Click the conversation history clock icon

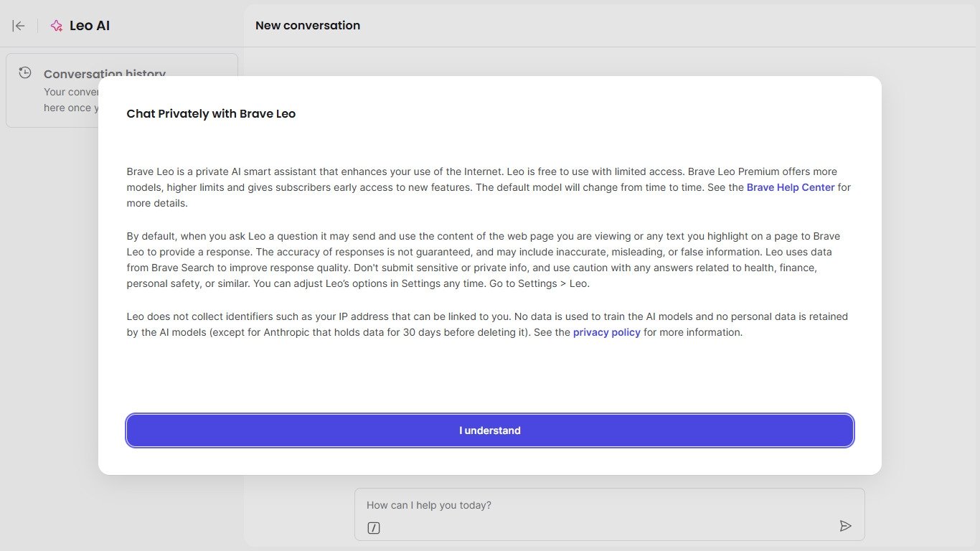25,72
